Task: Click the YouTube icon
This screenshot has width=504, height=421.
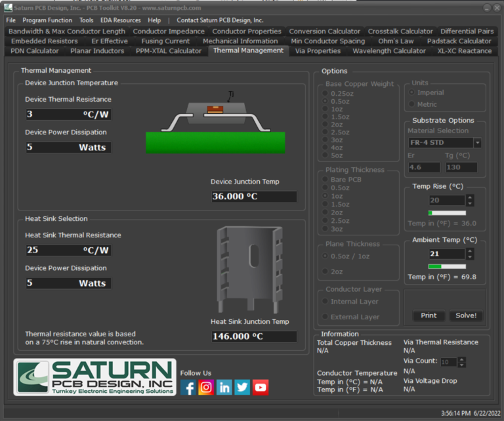Action: coord(261,388)
